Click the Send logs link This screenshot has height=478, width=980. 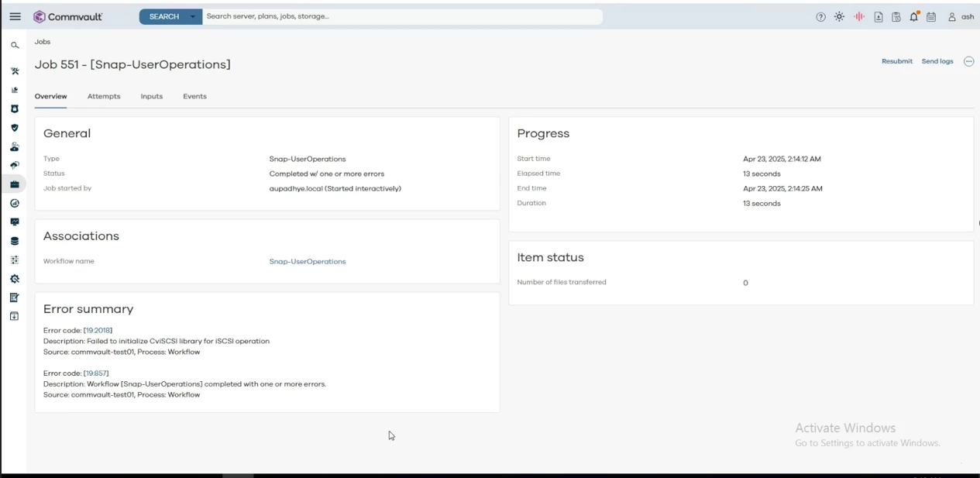click(937, 61)
